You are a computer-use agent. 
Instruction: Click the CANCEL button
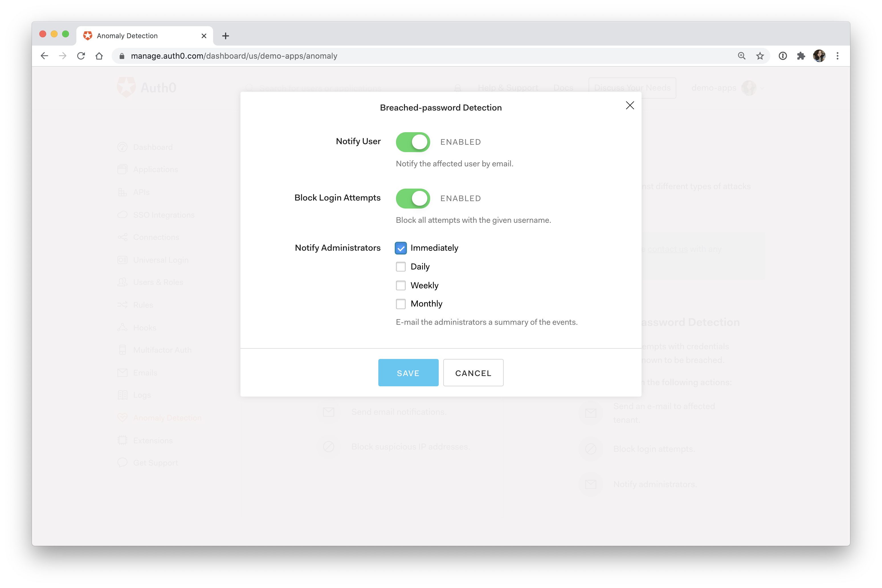point(473,373)
